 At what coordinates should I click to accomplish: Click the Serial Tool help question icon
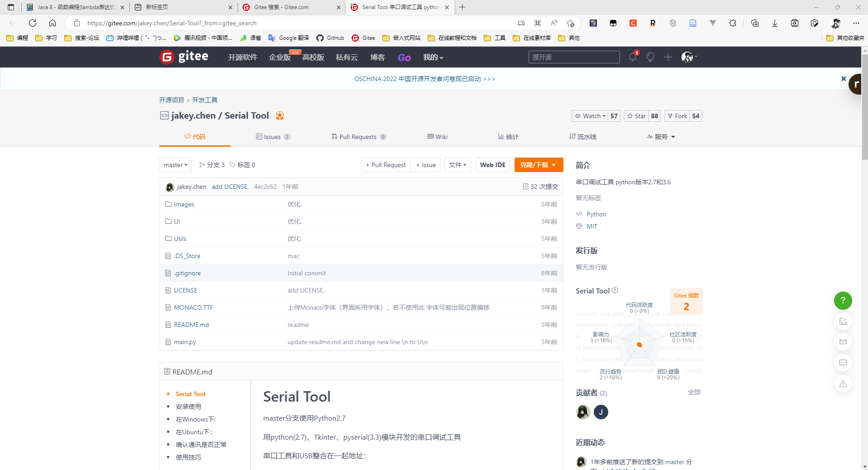coord(615,291)
